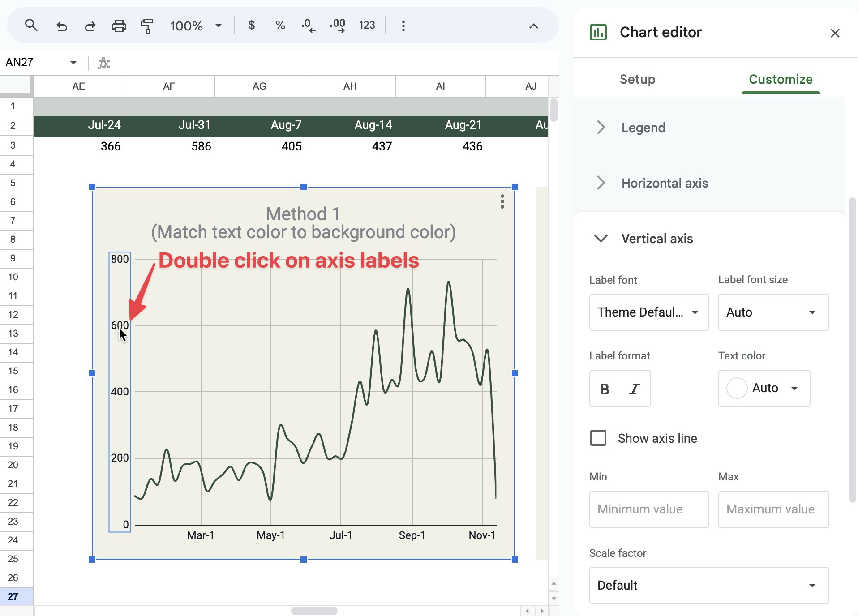Viewport: 858px width, 616px height.
Task: Bold the vertical axis labels
Action: (x=605, y=389)
